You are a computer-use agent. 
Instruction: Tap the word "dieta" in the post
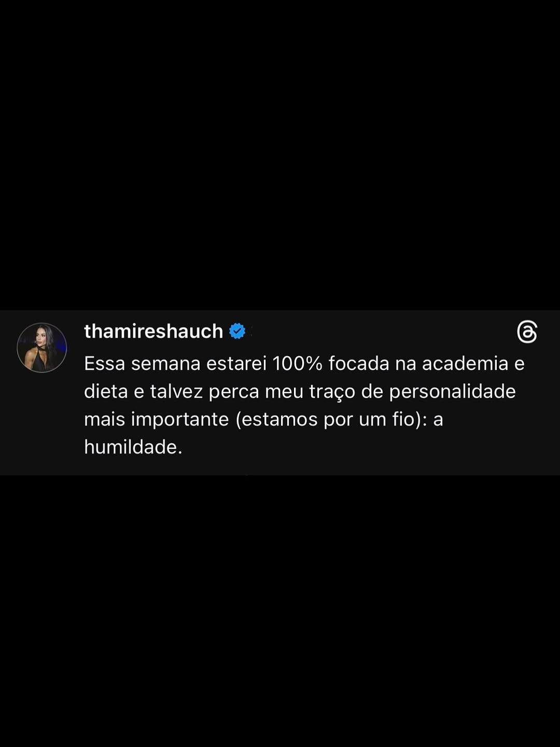pyautogui.click(x=106, y=391)
